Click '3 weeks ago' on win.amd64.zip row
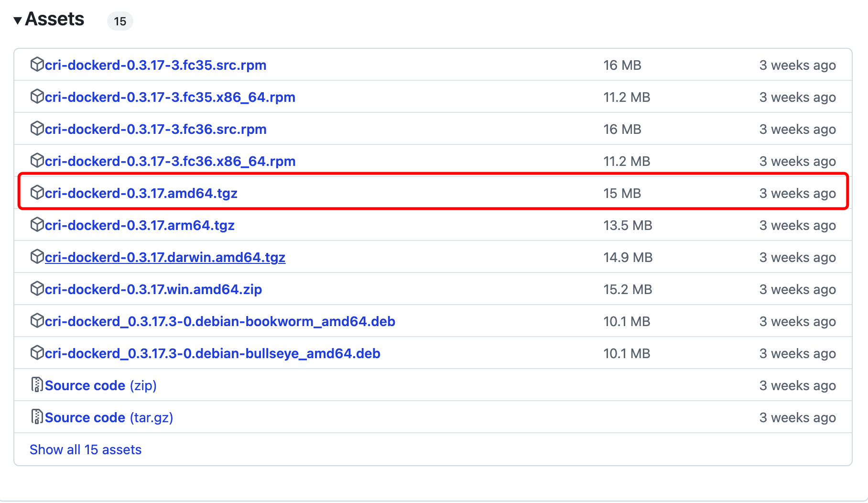The image size is (868, 503). 798,289
